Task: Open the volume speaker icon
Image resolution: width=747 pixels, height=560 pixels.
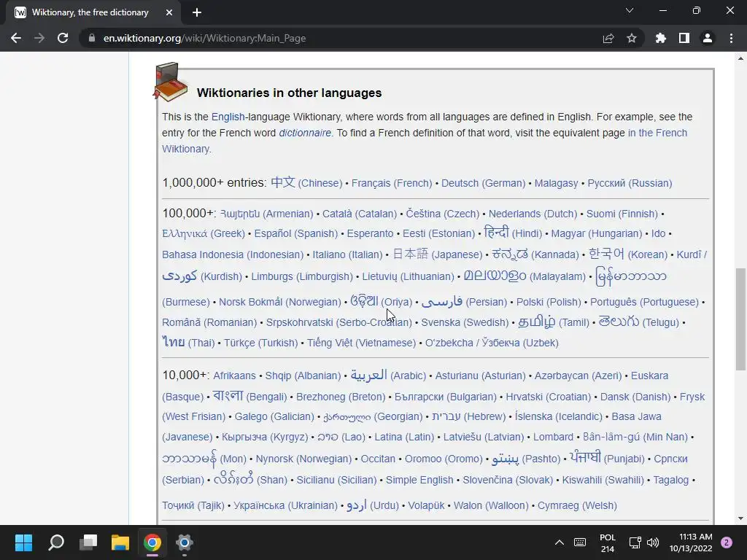Action: click(x=653, y=542)
